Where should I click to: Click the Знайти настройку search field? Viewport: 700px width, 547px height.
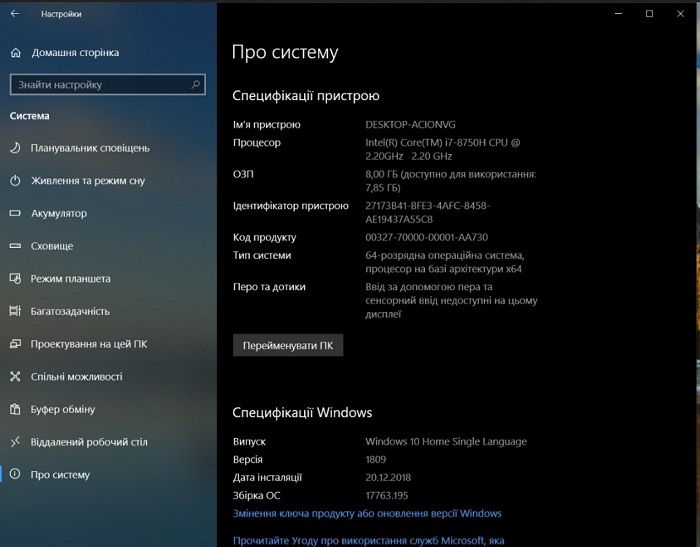point(108,84)
